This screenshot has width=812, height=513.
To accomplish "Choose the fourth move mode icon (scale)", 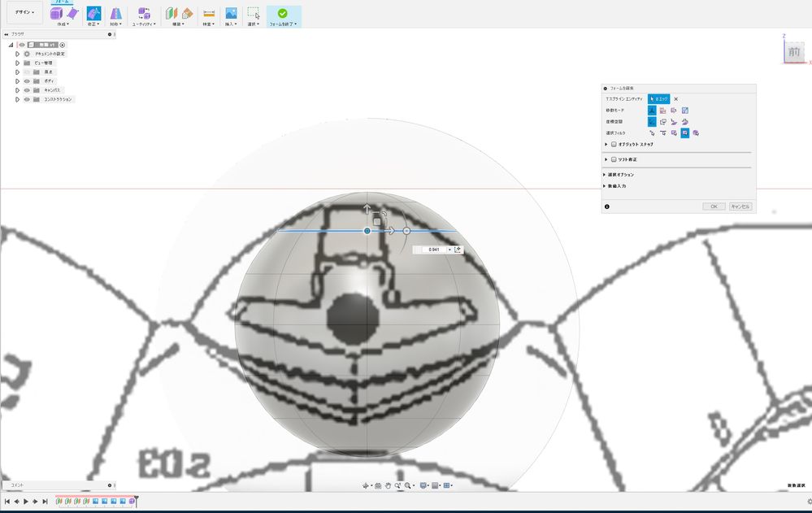I will (684, 111).
